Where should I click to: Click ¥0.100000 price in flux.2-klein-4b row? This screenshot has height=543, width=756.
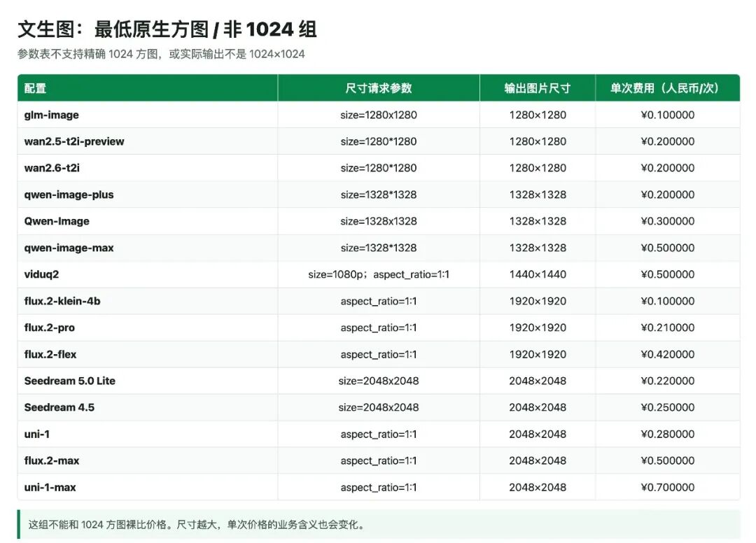tap(668, 301)
